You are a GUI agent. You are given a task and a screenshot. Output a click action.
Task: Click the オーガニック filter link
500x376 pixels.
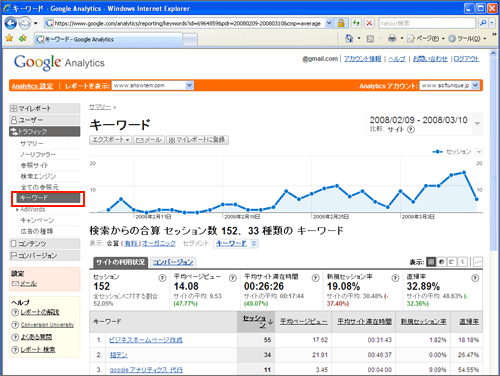coord(159,244)
